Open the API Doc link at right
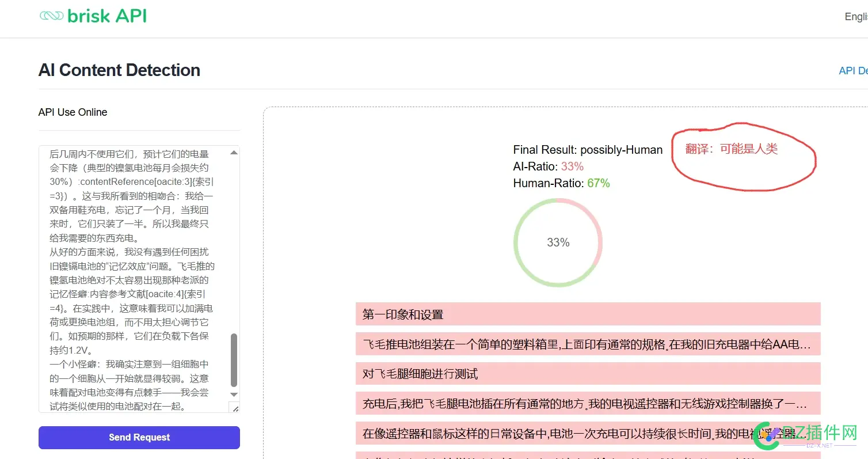The image size is (868, 459). point(852,71)
